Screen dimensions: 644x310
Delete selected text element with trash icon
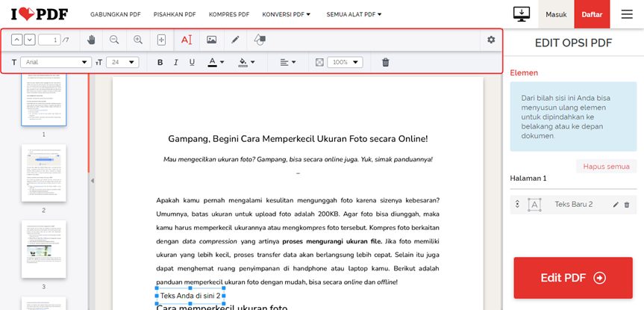385,63
